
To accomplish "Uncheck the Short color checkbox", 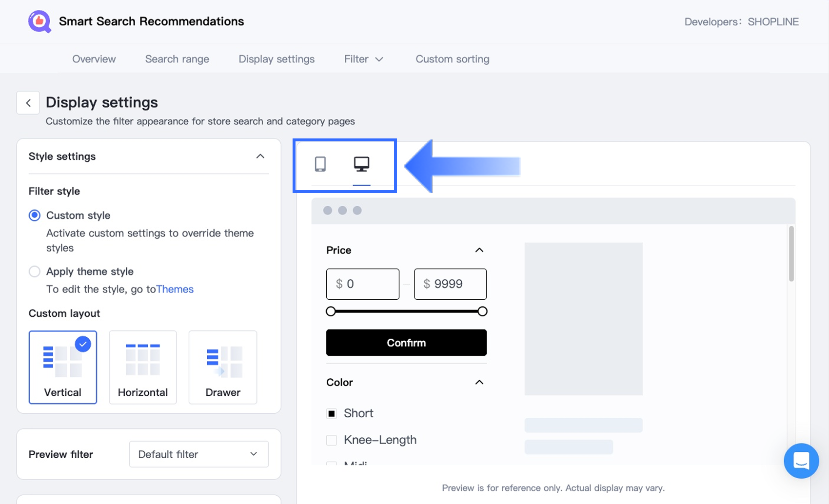I will pos(332,414).
